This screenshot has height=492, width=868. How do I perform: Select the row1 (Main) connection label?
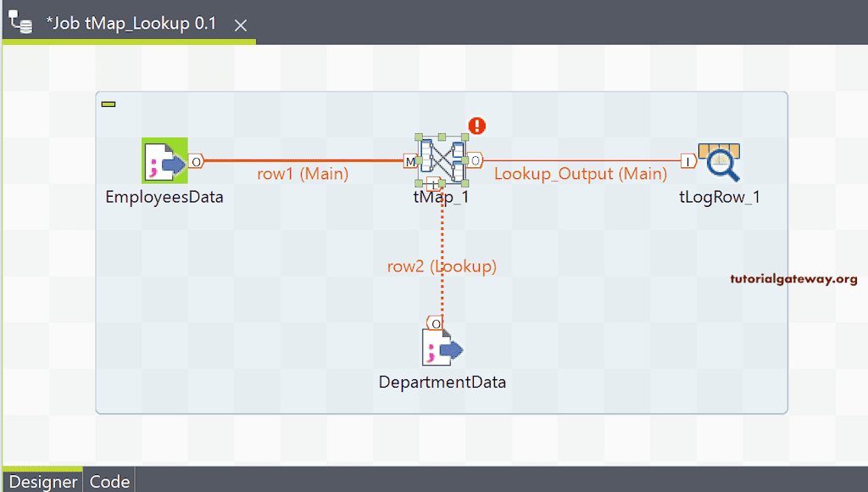pos(303,174)
